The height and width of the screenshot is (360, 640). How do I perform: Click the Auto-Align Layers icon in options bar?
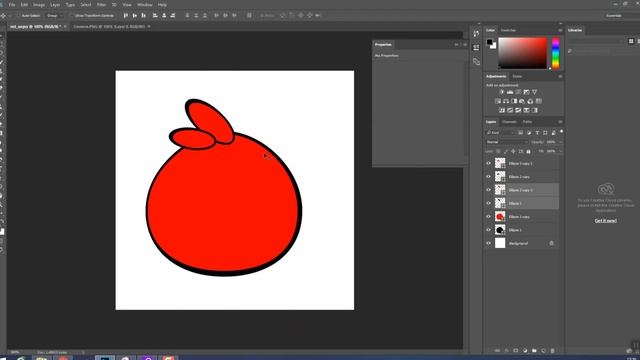(249, 16)
